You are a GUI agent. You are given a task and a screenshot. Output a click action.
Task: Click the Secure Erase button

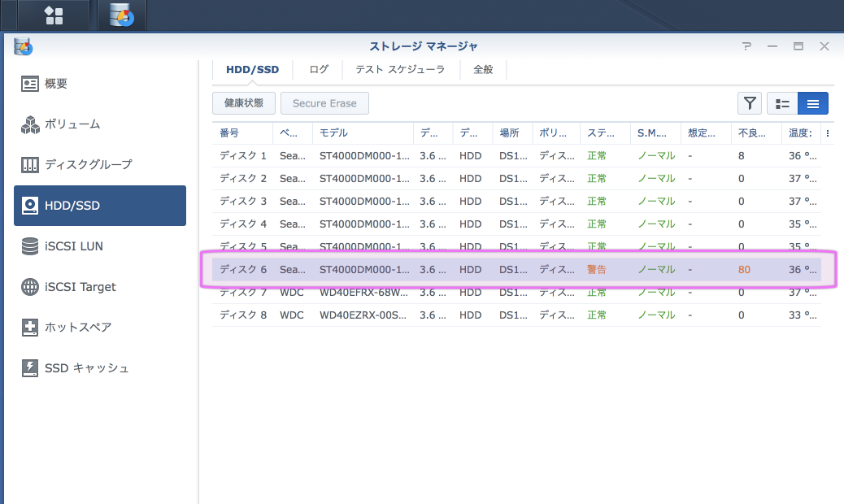pos(324,103)
